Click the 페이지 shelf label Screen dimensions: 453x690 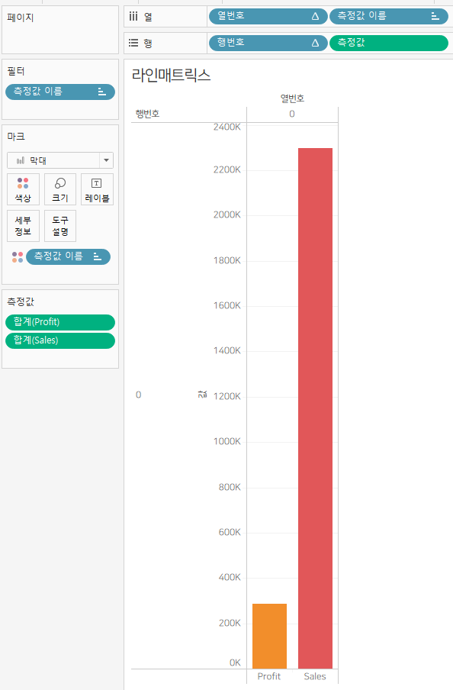[20, 18]
